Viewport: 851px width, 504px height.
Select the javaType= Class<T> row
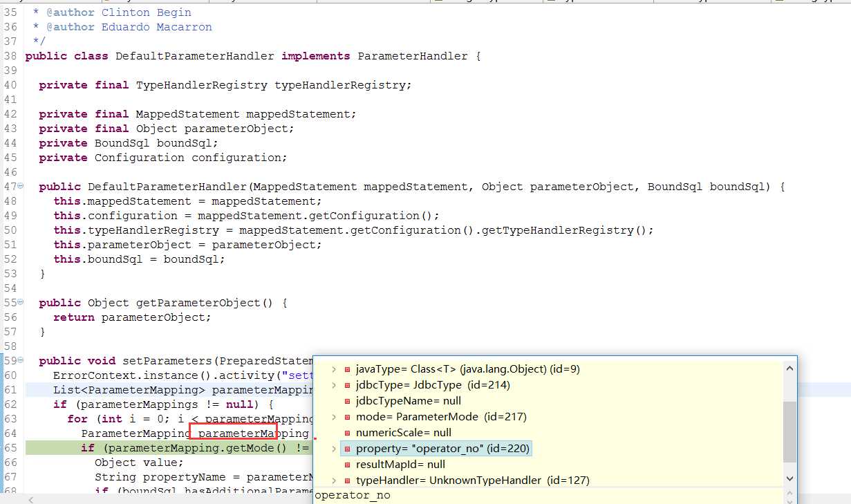coord(468,369)
